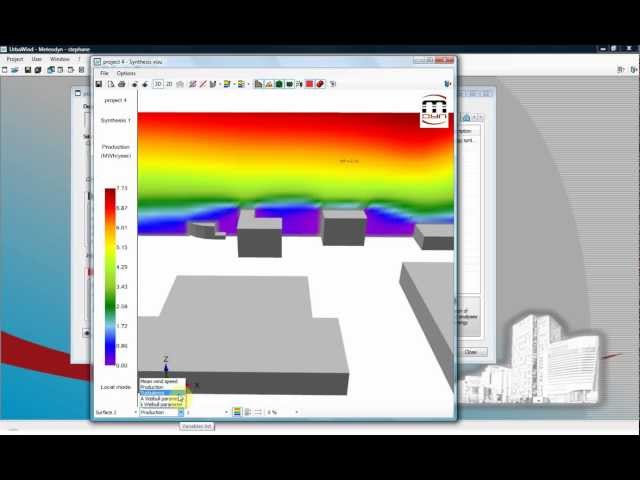Open the Options menu in Synthesis window

point(126,73)
